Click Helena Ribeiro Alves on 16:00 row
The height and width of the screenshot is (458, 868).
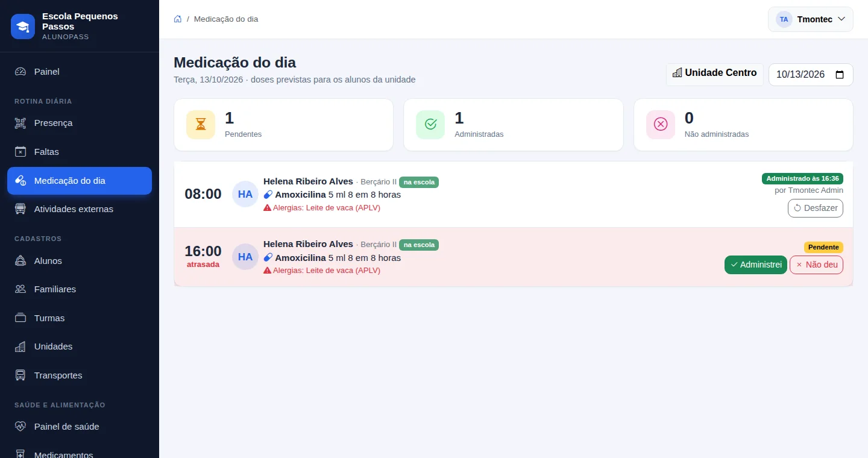pos(308,244)
